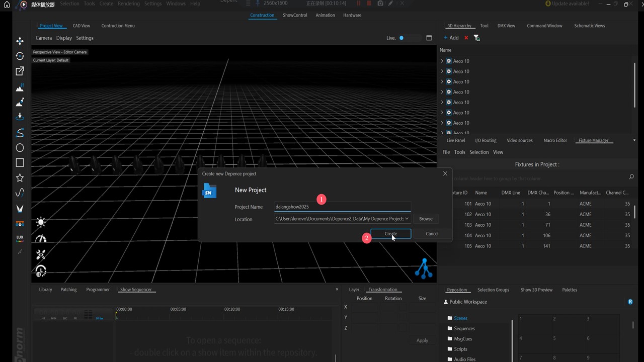Select the rotate tool in left toolbar
The width and height of the screenshot is (644, 362).
[20, 56]
